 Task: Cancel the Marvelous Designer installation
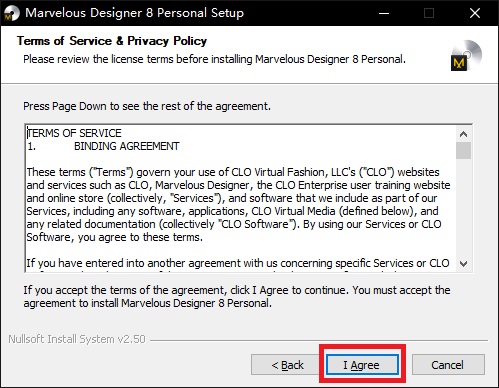point(448,364)
